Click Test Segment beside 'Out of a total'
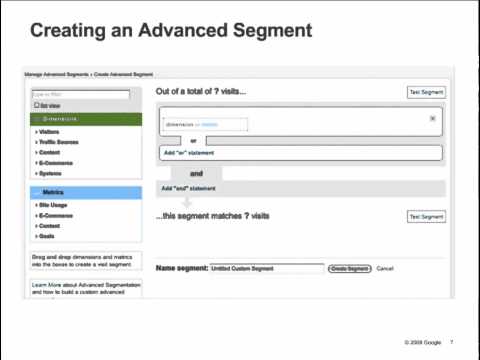 click(x=426, y=92)
